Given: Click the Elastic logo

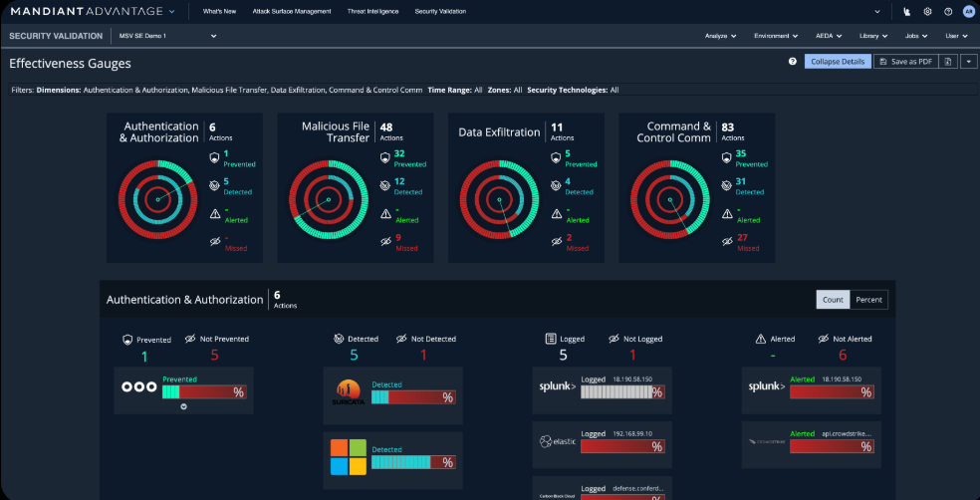Looking at the screenshot, I should (557, 441).
